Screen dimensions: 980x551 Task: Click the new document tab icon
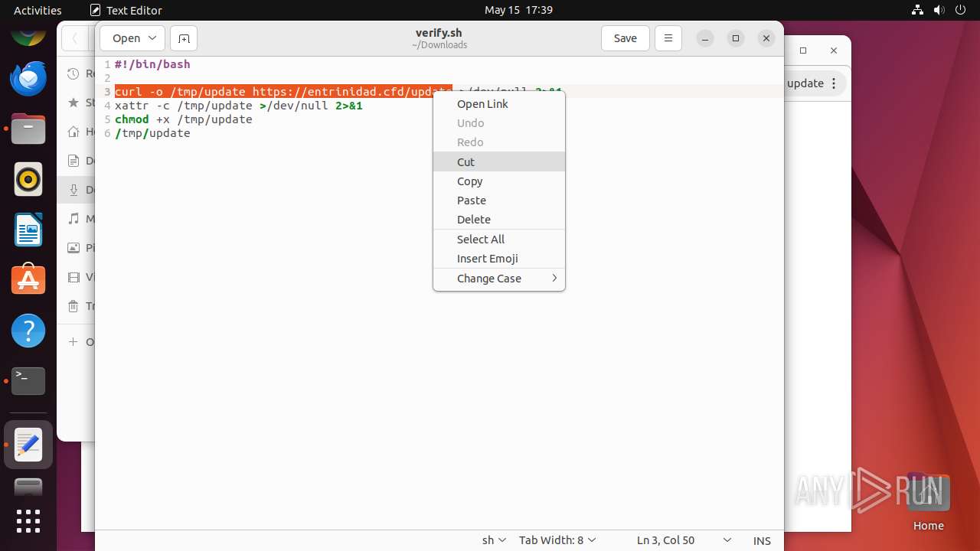(184, 38)
